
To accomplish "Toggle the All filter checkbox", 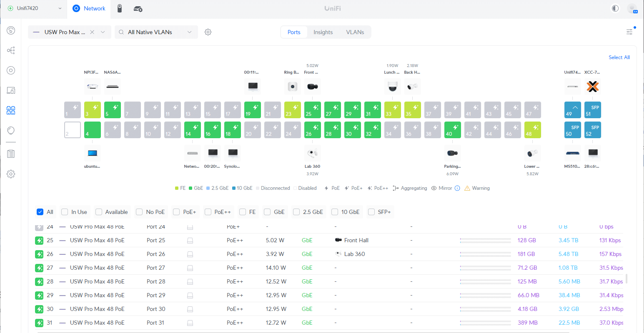I will [40, 212].
